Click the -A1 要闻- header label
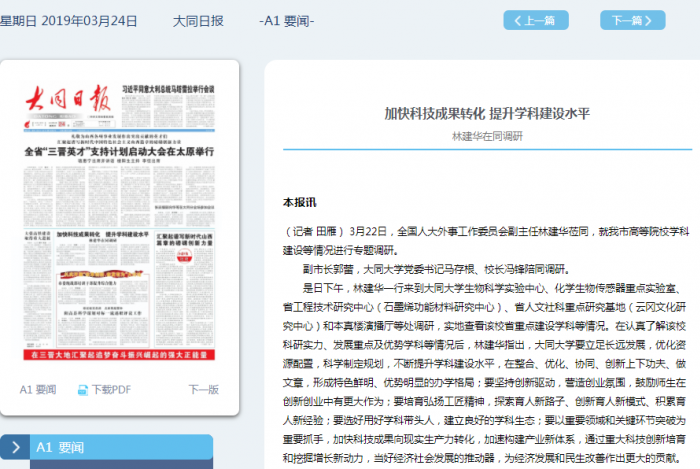Screen dimensions: 700x469 click(x=286, y=20)
